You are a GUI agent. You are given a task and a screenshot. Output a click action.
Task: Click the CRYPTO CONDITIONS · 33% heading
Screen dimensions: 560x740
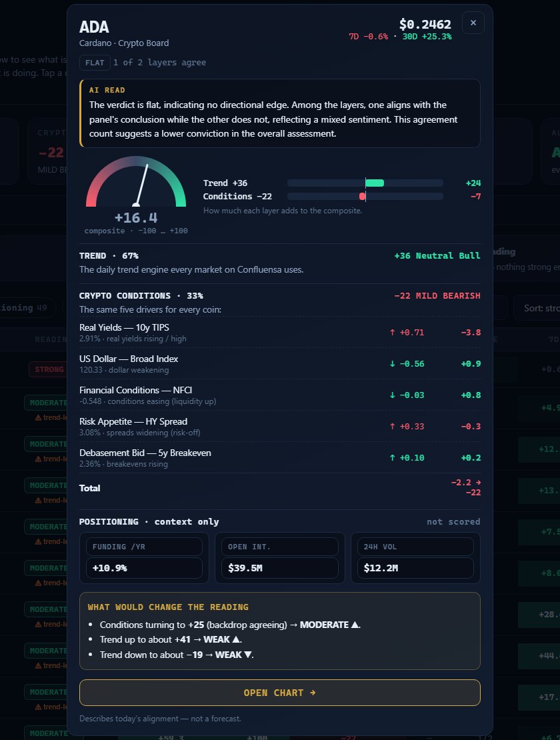(141, 296)
